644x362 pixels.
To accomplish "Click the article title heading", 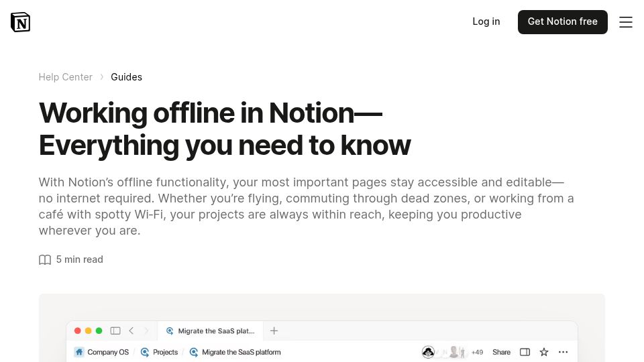I will coord(225,129).
